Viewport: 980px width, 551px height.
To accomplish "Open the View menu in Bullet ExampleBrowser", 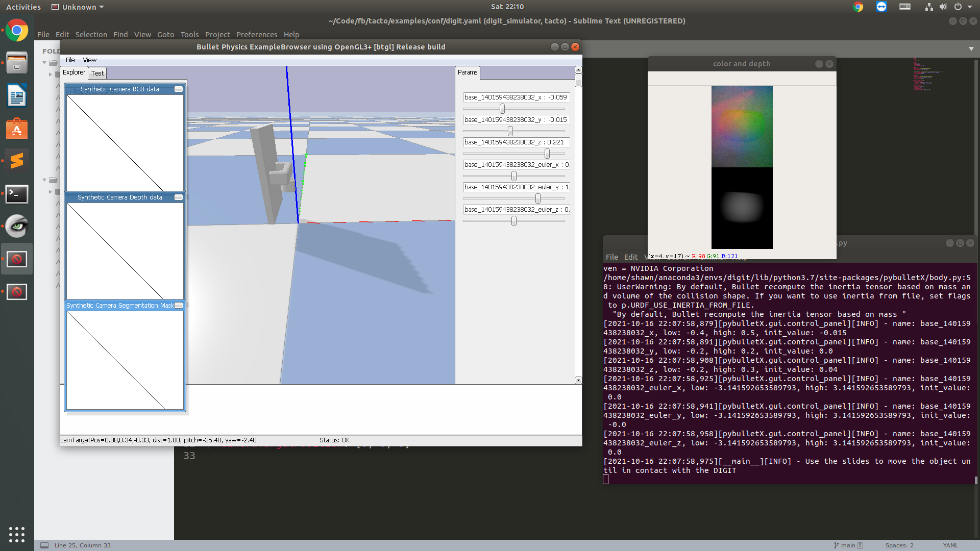I will click(x=89, y=60).
